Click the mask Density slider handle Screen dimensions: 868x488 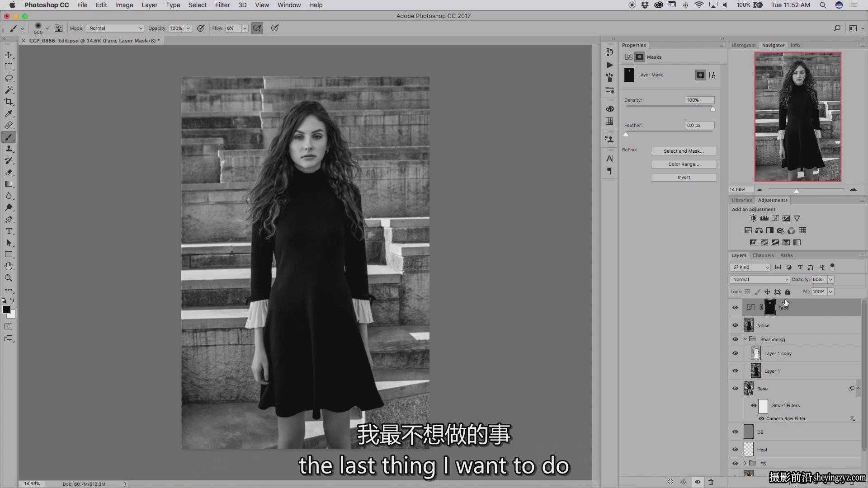(713, 109)
